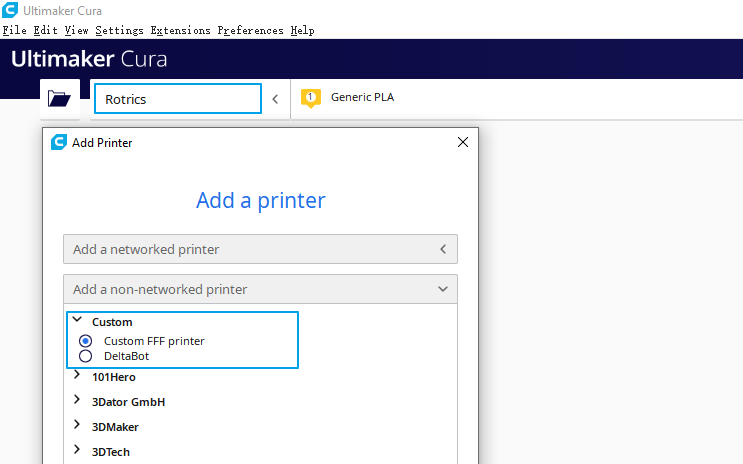Collapse the printer selector chevron beside Rotrics
Image resolution: width=743 pixels, height=464 pixels.
[275, 99]
